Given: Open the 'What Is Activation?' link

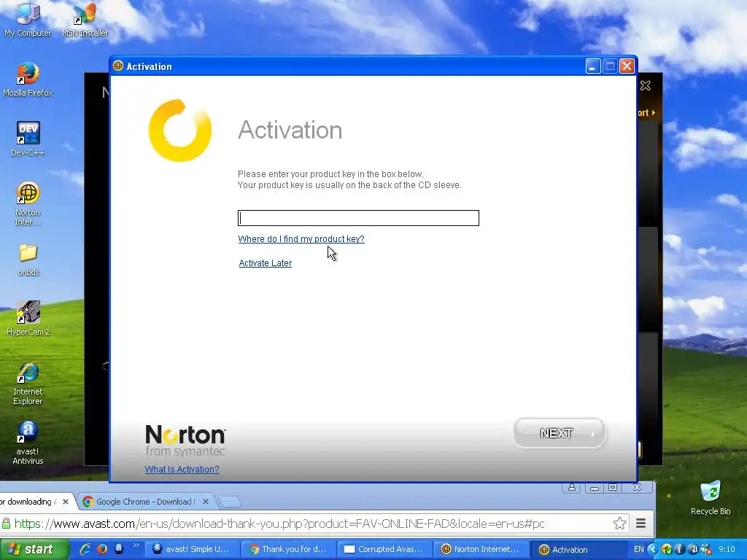Looking at the screenshot, I should tap(182, 470).
